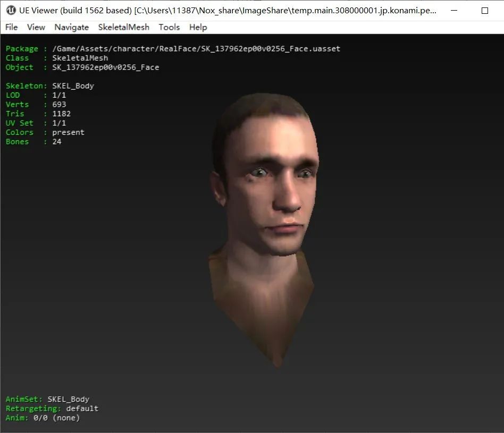The image size is (504, 433).
Task: Click the Tris count 1182
Action: (x=61, y=114)
